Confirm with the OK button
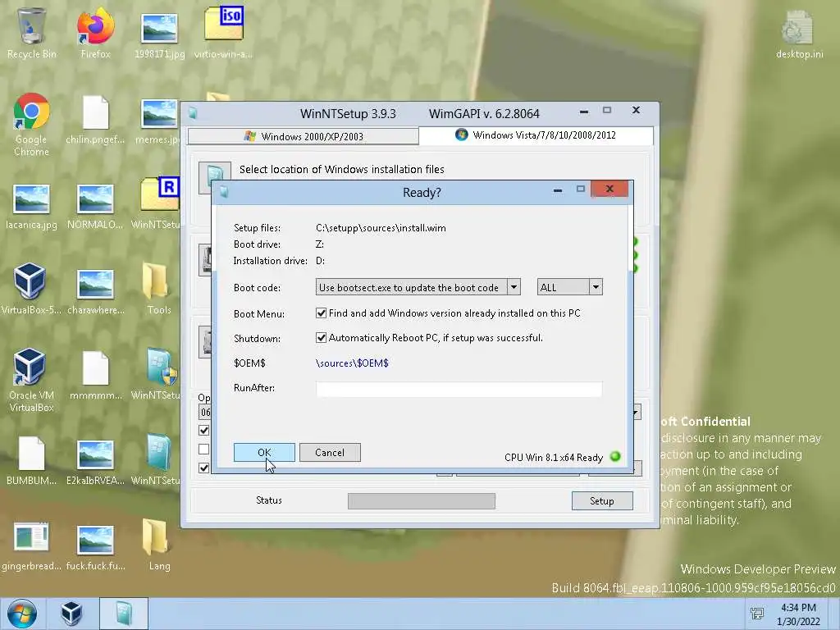 point(264,452)
